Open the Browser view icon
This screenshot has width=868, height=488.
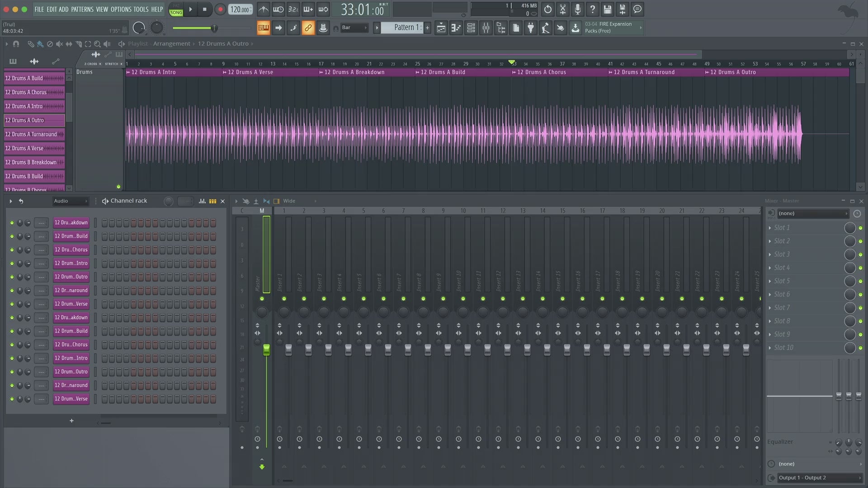point(501,28)
